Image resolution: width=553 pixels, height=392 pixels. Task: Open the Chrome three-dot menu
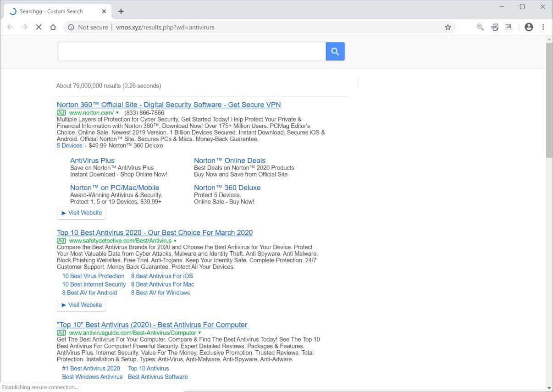click(543, 27)
